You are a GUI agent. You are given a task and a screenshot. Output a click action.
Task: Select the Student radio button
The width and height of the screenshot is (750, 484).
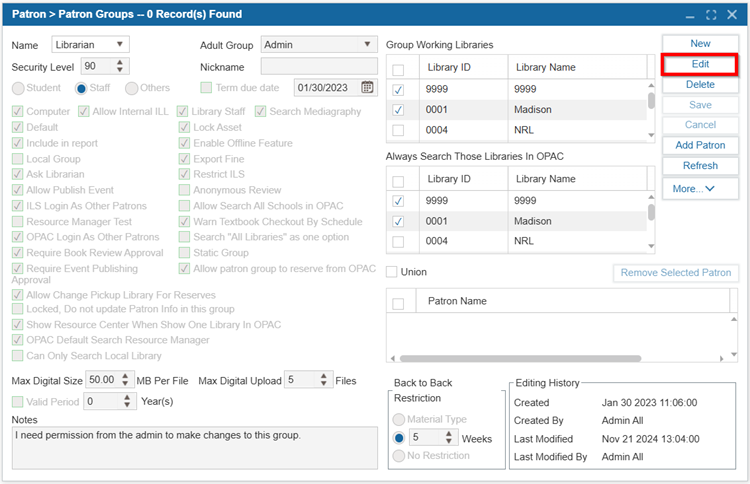[x=18, y=88]
